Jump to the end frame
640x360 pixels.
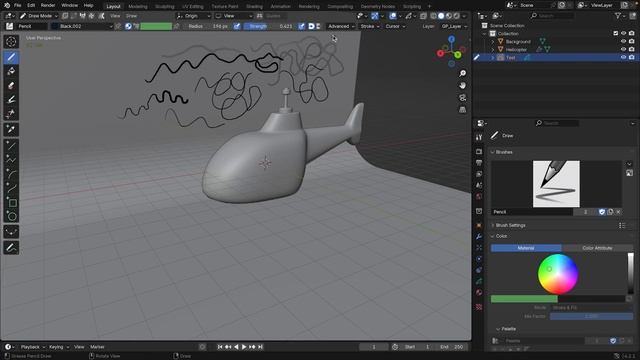tap(260, 347)
